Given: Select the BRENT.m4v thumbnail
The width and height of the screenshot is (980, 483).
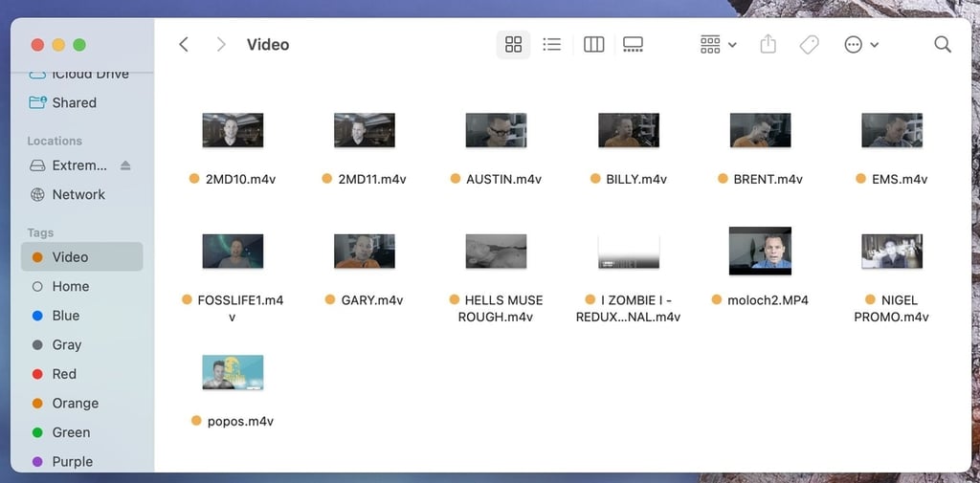Looking at the screenshot, I should [x=760, y=130].
